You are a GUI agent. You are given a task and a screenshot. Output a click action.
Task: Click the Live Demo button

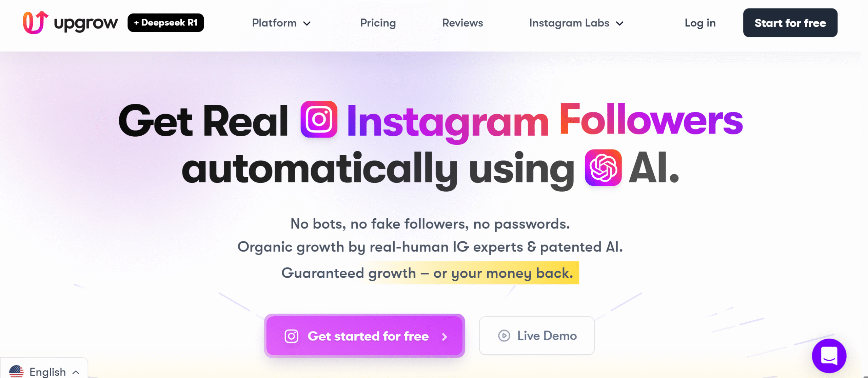pyautogui.click(x=537, y=336)
